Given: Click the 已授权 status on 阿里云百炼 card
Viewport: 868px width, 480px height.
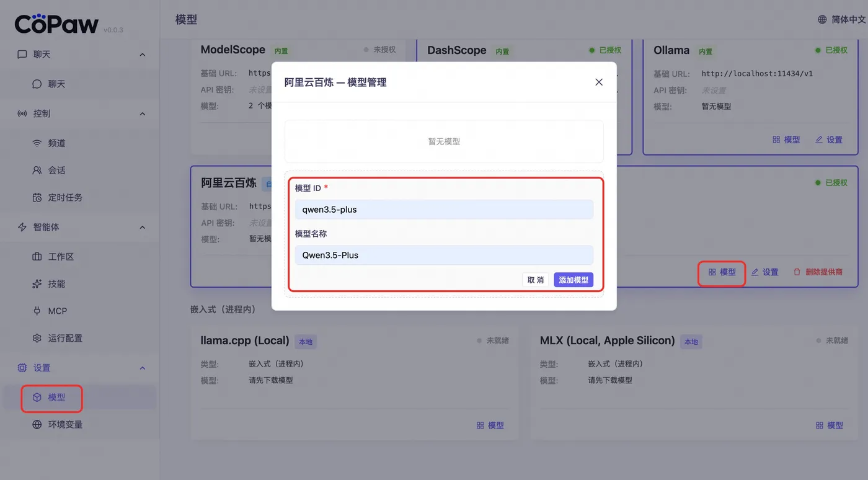Looking at the screenshot, I should (831, 183).
